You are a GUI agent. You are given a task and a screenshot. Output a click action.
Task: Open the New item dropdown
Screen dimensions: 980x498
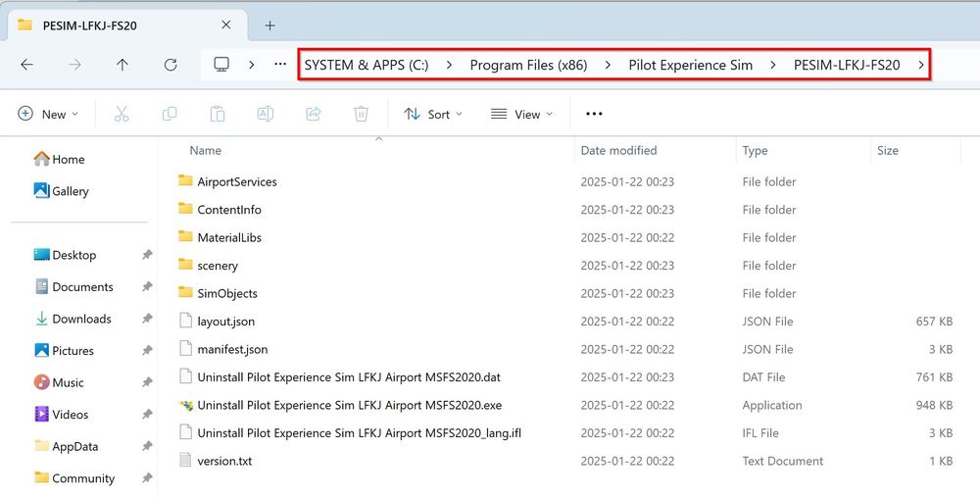pos(48,114)
